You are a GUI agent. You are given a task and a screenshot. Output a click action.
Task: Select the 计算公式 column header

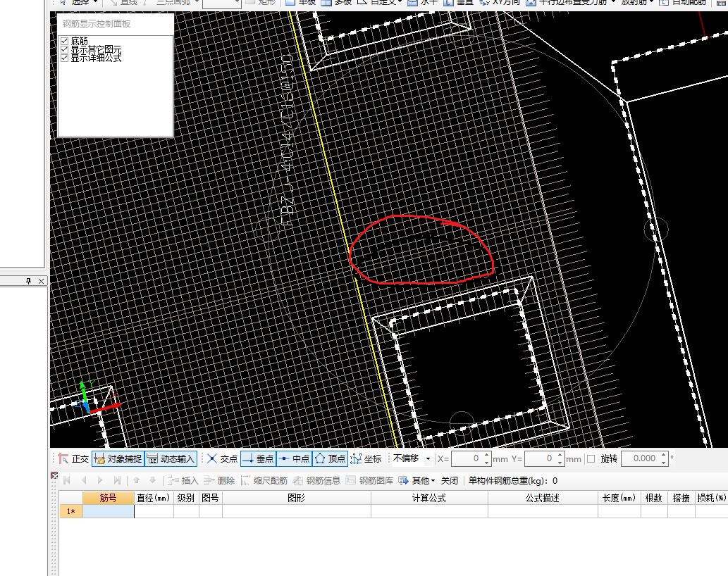click(429, 498)
